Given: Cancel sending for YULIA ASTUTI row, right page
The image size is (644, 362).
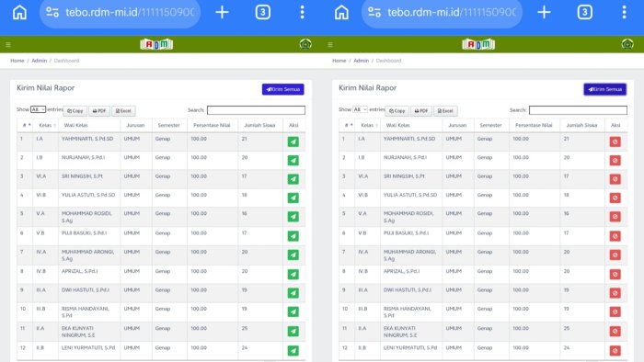Looking at the screenshot, I should coord(615,198).
